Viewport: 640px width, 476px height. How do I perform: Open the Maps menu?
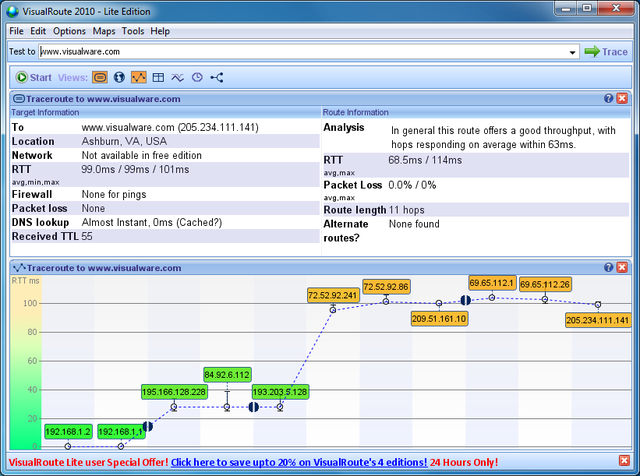click(104, 31)
